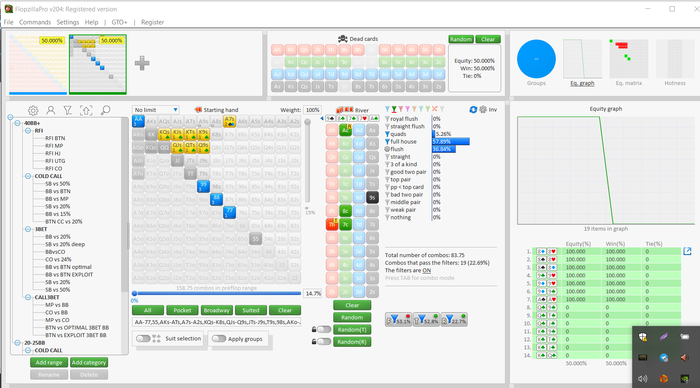The width and height of the screenshot is (700, 388).
Task: Click the flush filter icon
Action: pos(387,149)
